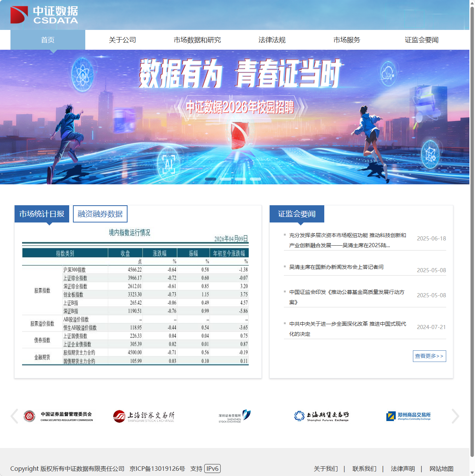Click the Shenzhen Stock Exchange logo
This screenshot has width=475, height=476.
click(x=232, y=416)
